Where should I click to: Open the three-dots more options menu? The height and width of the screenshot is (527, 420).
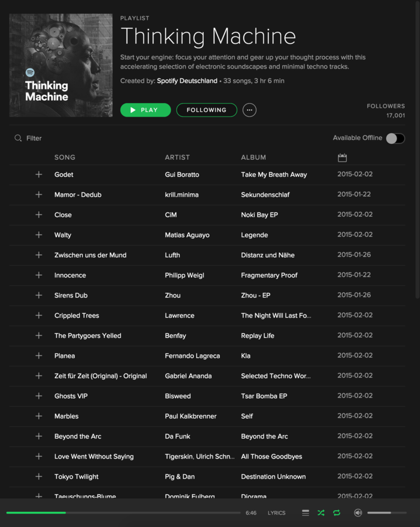pos(250,110)
